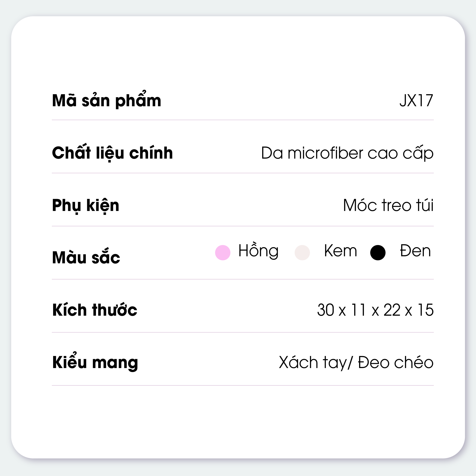Click the Mã sản phẩm label
This screenshot has height=476, width=476.
(106, 101)
